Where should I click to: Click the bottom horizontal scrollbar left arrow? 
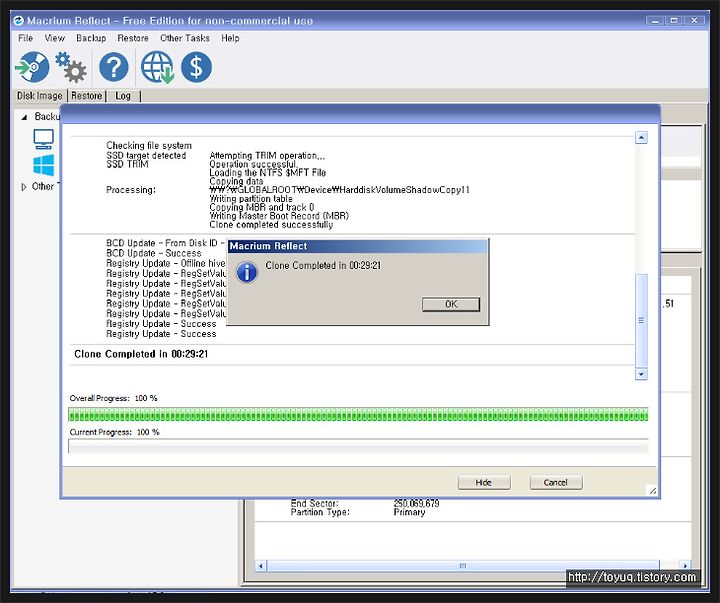(x=260, y=565)
